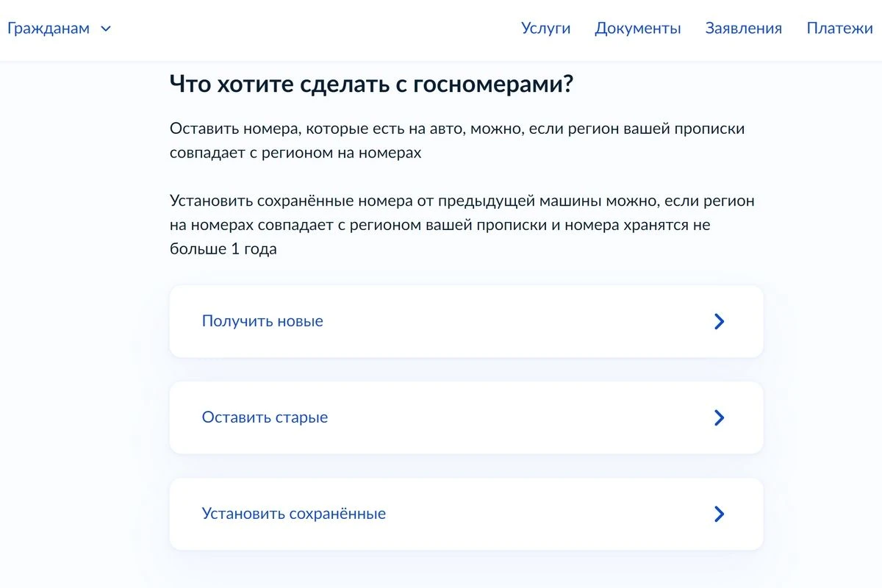Choose the Получить новые option
This screenshot has width=882, height=588.
click(466, 321)
